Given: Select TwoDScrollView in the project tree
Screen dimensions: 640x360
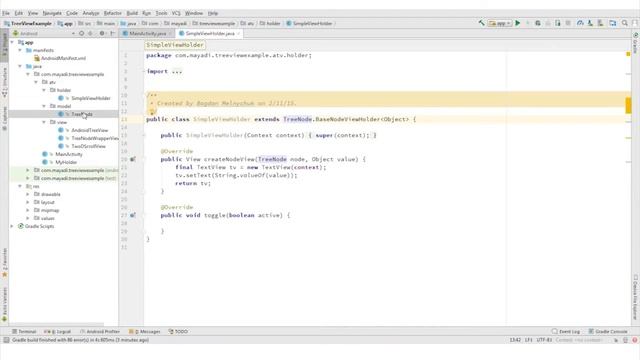Looking at the screenshot, I should point(82,146).
